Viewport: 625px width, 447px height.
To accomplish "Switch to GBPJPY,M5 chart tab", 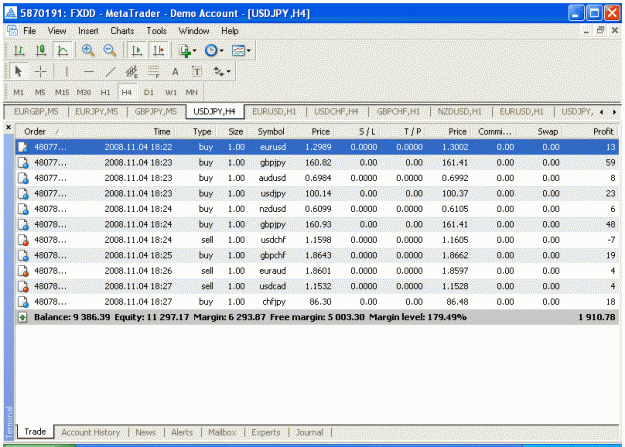I will pos(155,112).
